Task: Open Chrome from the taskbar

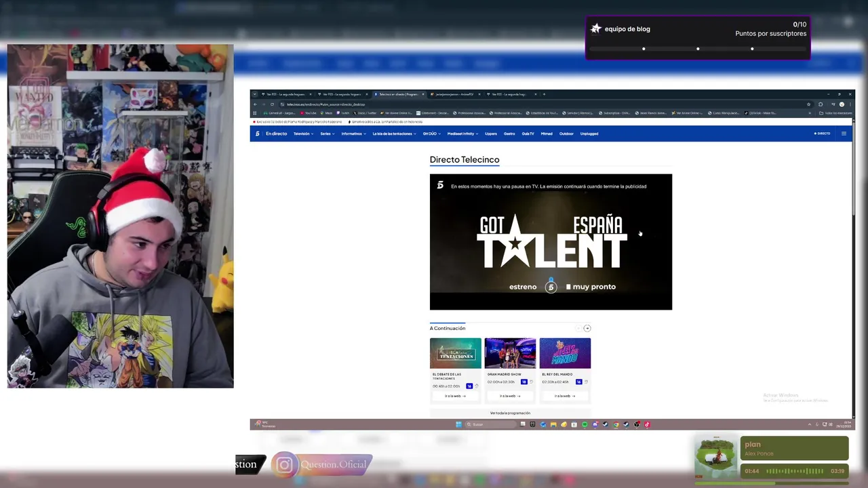Action: [616, 424]
